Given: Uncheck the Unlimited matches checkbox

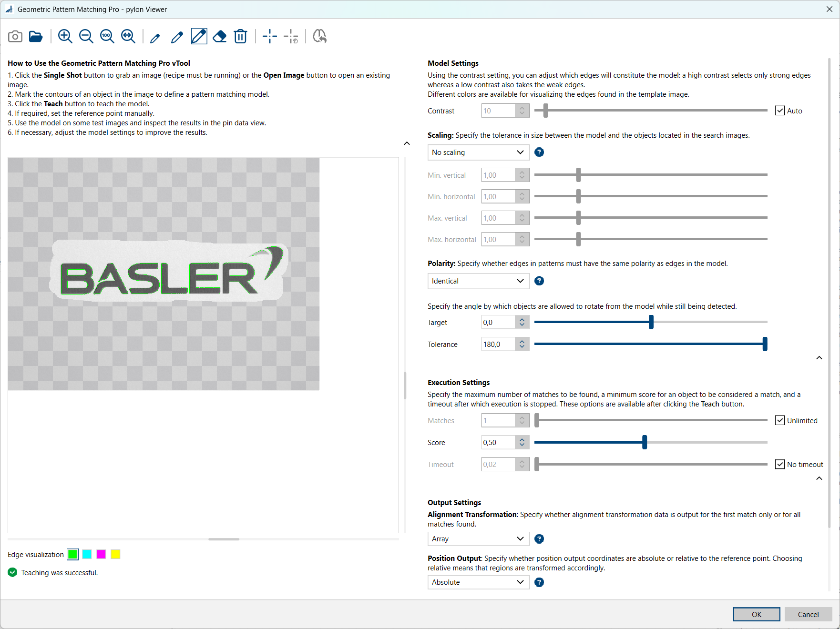Looking at the screenshot, I should coord(780,420).
